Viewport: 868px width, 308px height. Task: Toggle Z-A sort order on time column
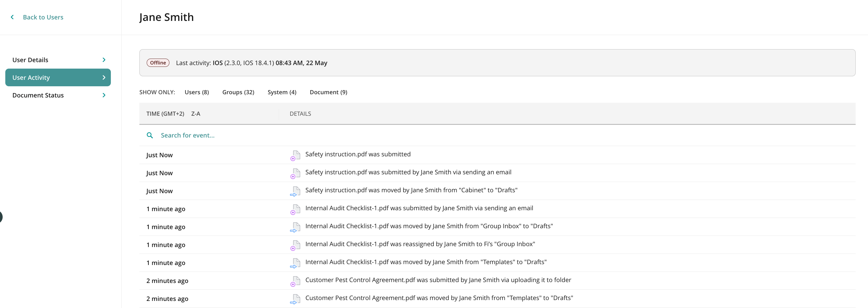point(196,114)
